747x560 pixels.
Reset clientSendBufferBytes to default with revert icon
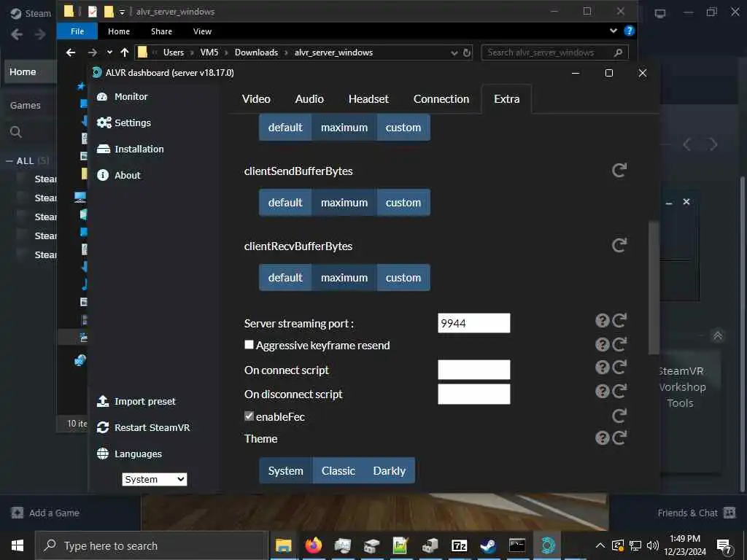[x=619, y=170]
